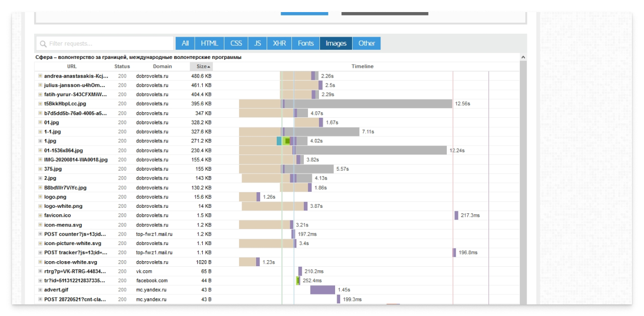Screen dimensions: 644x316
Task: Expand the favicon.ico request entry
Action: coord(40,215)
